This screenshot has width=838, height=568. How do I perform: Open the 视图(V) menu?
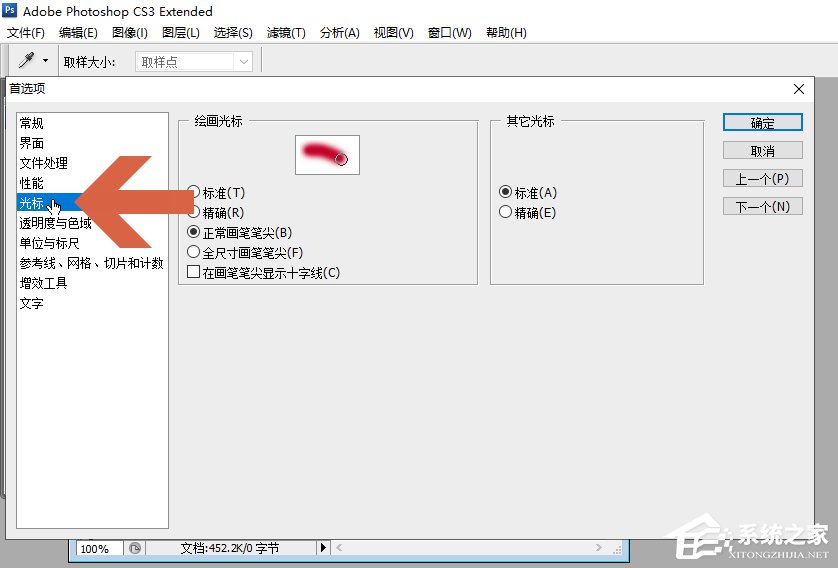point(393,33)
